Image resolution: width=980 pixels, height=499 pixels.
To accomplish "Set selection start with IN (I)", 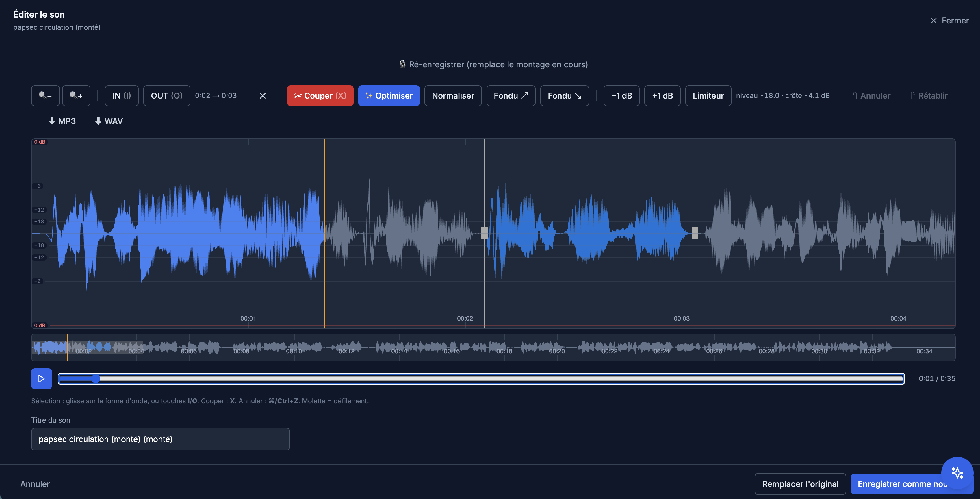I will (x=122, y=95).
